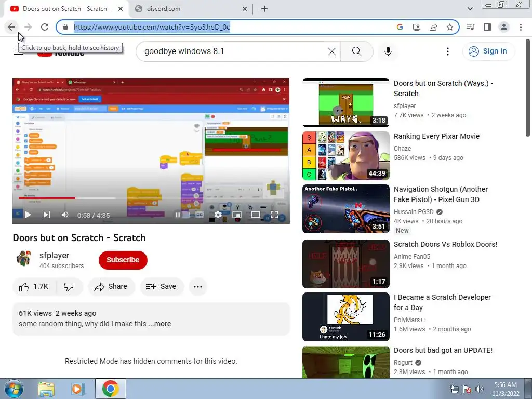The image size is (532, 399).
Task: Search with voice microphone icon
Action: pyautogui.click(x=388, y=51)
